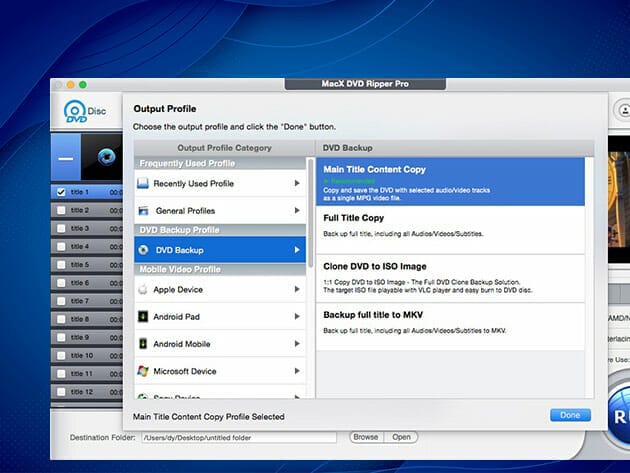The image size is (630, 473).
Task: Select the Android Mobile icon
Action: [144, 344]
